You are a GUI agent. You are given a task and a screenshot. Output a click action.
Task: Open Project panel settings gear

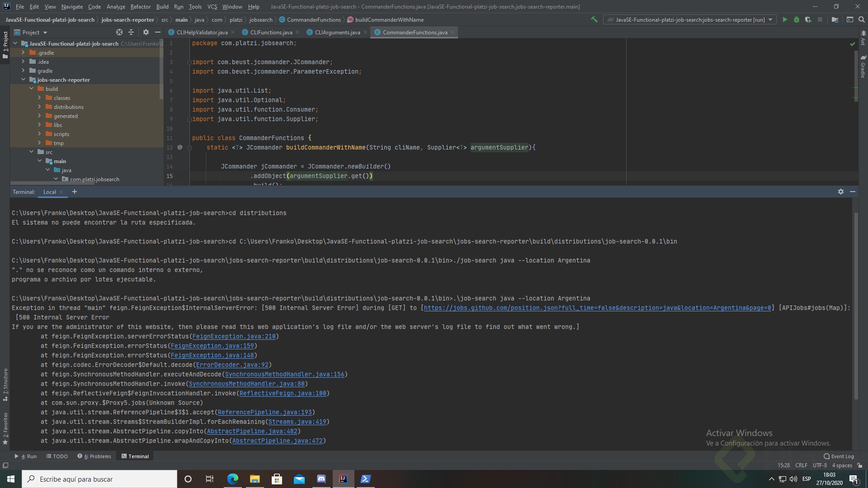point(146,32)
